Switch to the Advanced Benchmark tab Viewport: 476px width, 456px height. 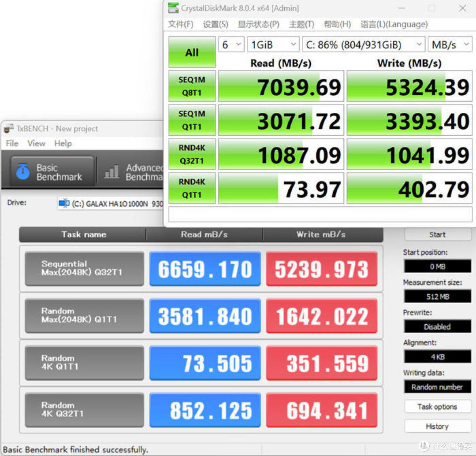tap(131, 172)
